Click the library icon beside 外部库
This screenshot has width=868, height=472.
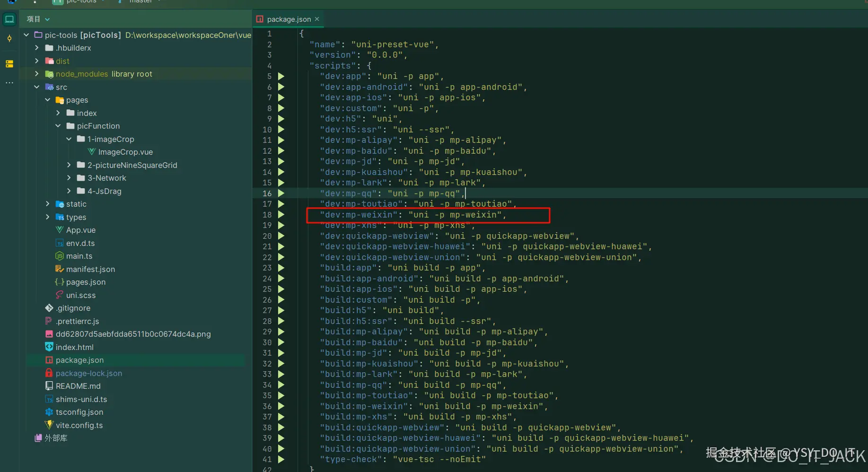[38, 438]
